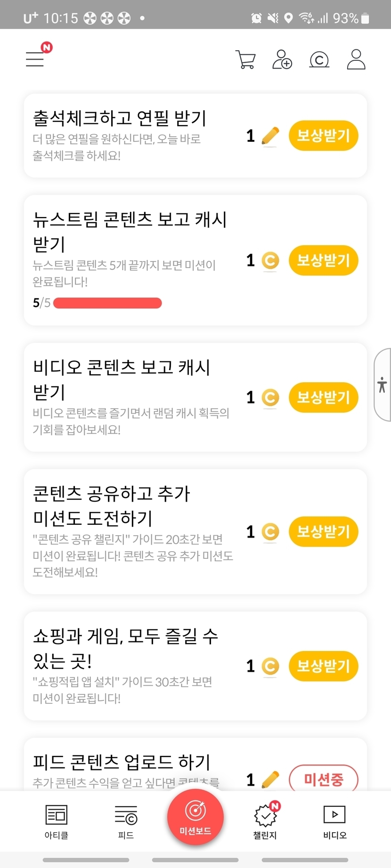Claim reward for 뉴스트림 콘텐츠 mission
Viewport: 391px width, 868px height.
tap(323, 260)
